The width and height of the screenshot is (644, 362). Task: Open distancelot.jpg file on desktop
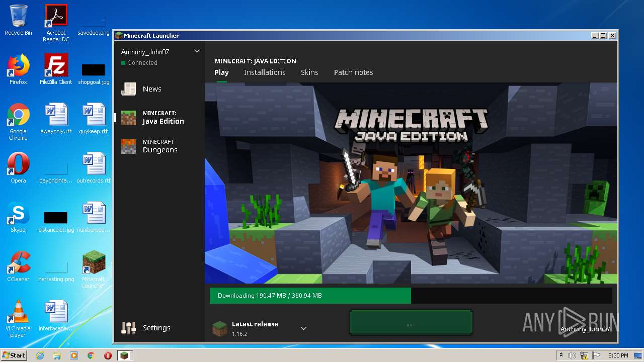[56, 221]
